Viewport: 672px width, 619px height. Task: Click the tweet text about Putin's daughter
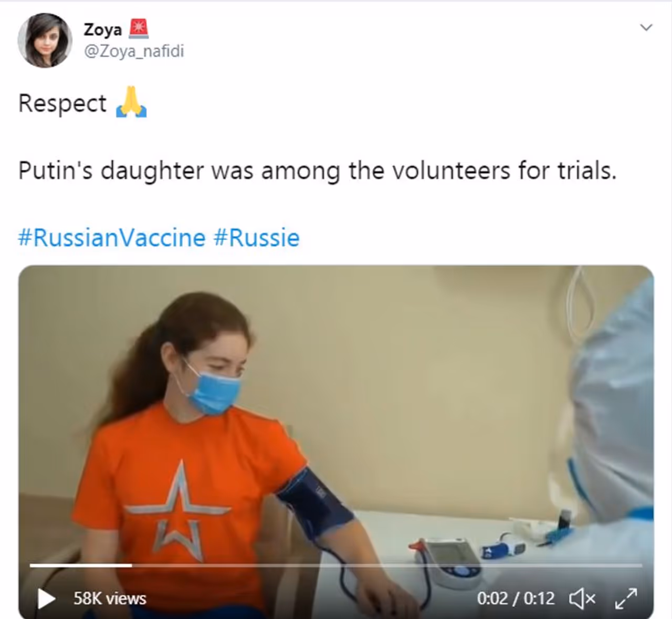tap(317, 171)
